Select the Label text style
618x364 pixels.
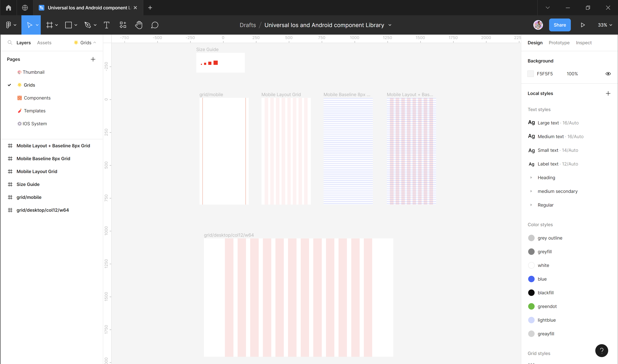point(553,164)
